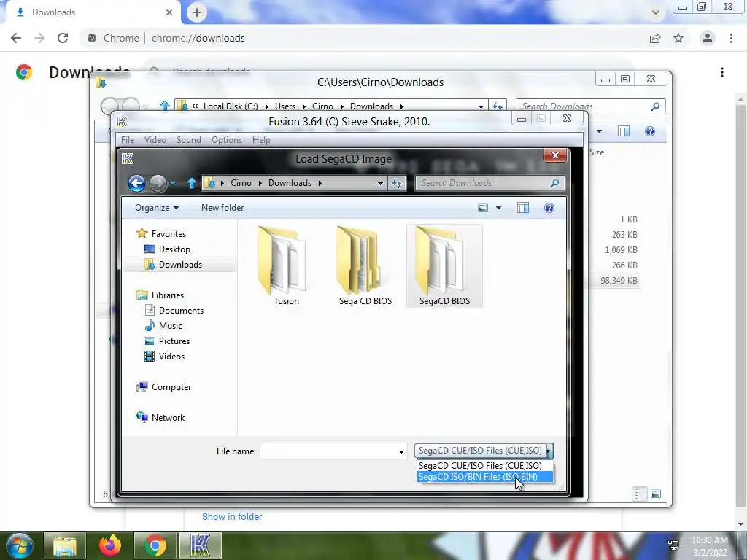The height and width of the screenshot is (560, 747).
Task: Open the Chrome profile icon
Action: (708, 38)
